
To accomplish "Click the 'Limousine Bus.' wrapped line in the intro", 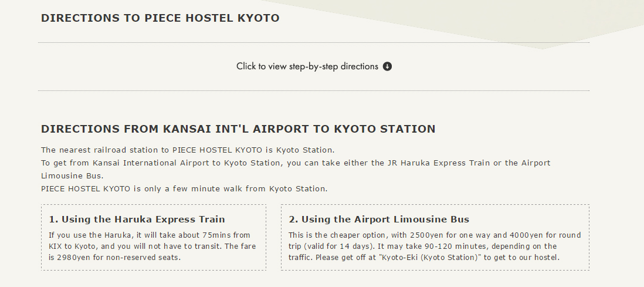I will point(72,175).
